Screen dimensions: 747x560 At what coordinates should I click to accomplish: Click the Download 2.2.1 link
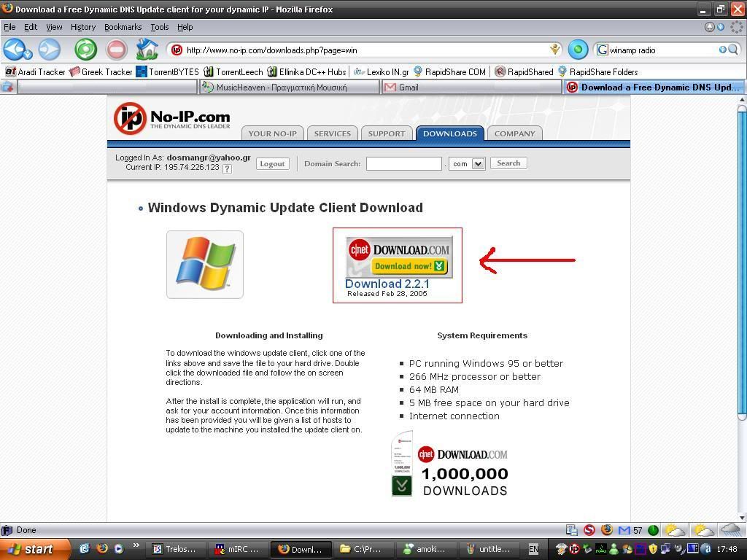pos(387,284)
